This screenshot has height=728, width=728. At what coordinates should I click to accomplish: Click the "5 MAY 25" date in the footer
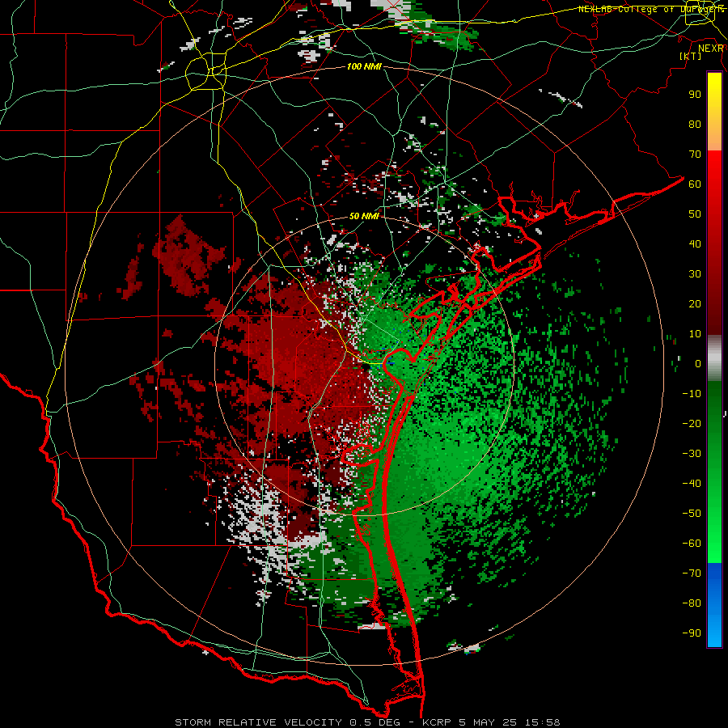[489, 722]
